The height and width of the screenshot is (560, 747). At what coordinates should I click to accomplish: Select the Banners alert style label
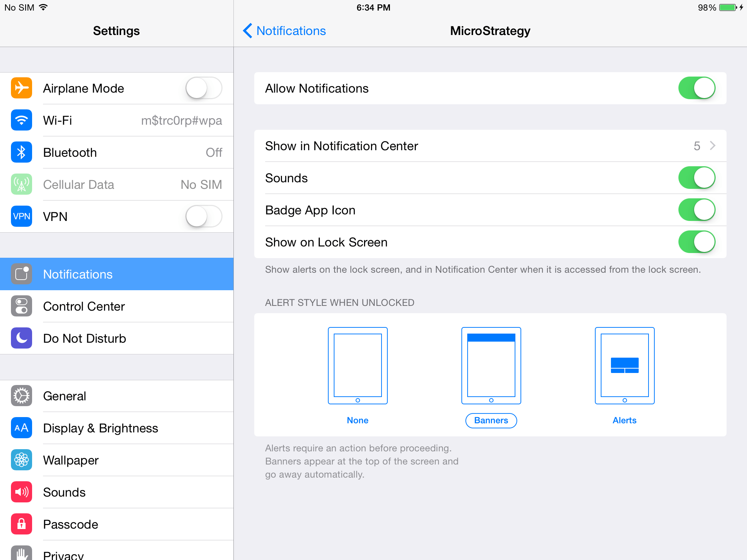pyautogui.click(x=491, y=420)
